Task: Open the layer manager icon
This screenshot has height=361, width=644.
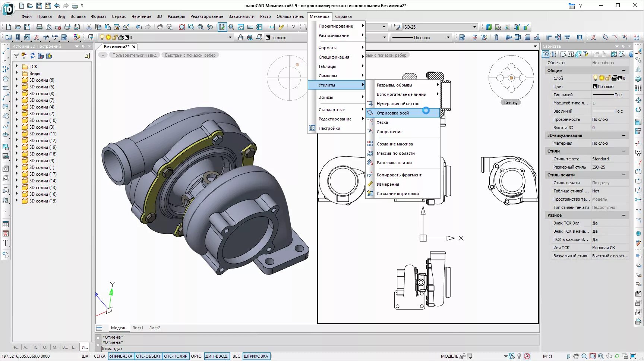Action: tap(91, 37)
